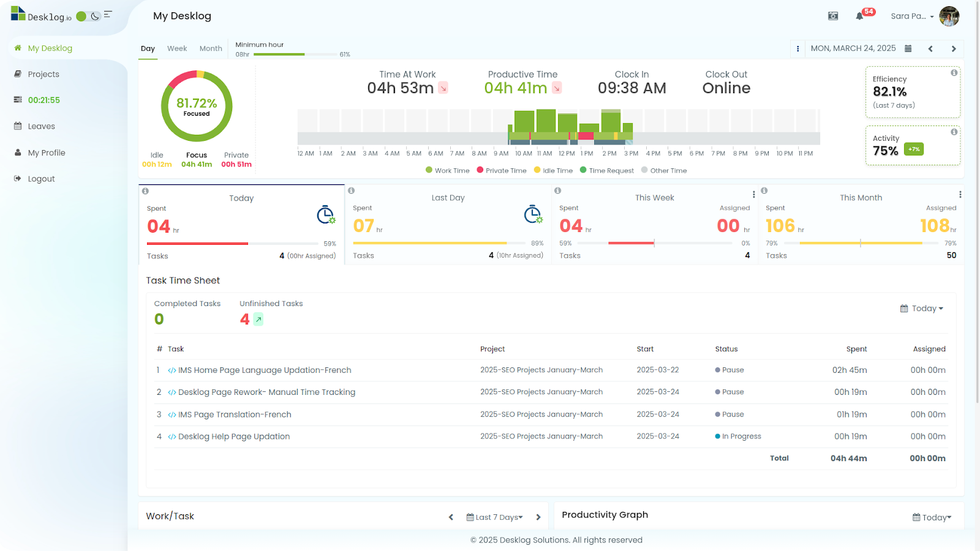The width and height of the screenshot is (980, 551).
Task: Click the user profile avatar
Action: 949,17
